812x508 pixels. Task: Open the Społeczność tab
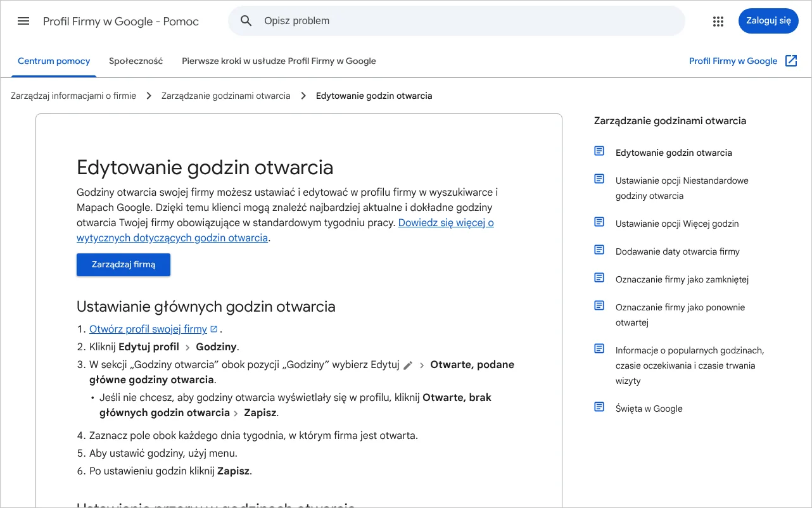click(136, 61)
